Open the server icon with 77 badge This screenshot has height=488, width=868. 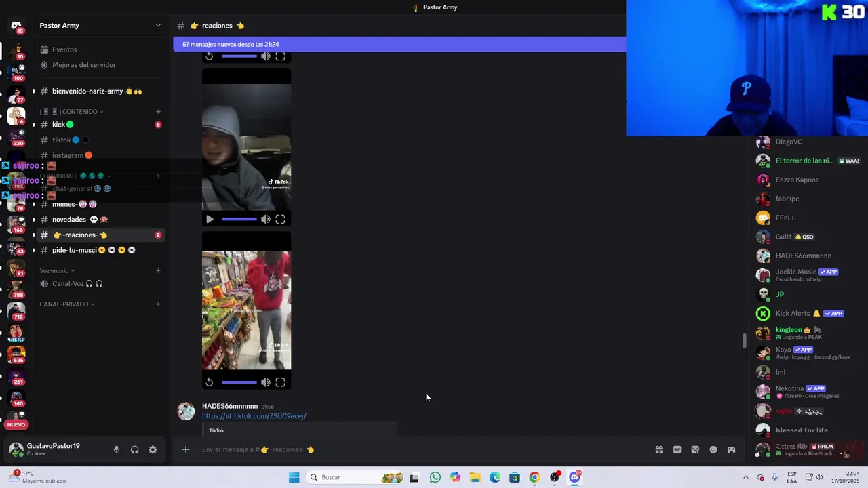coord(16,94)
